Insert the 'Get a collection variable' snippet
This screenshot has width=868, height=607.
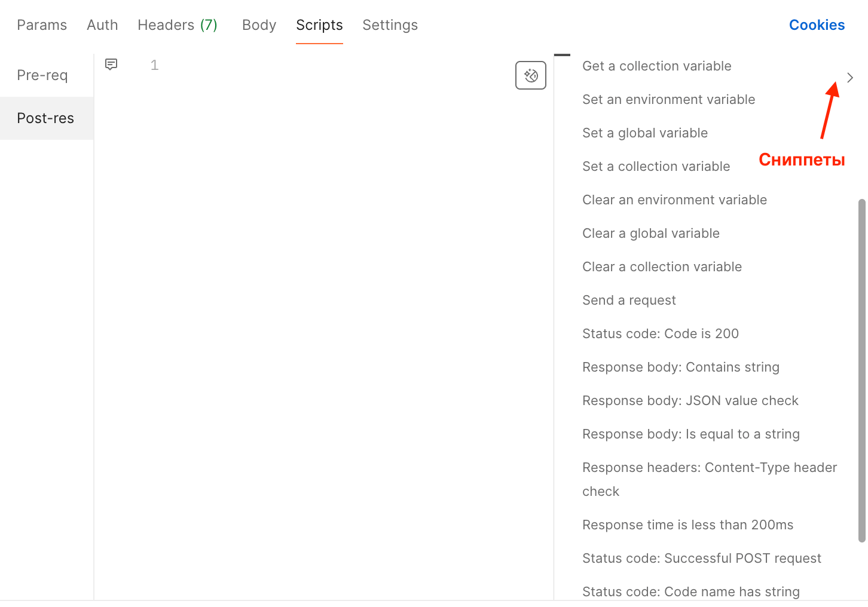656,66
